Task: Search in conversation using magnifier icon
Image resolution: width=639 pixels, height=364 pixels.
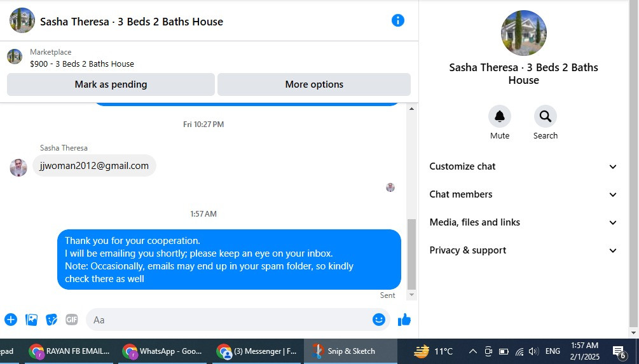Action: point(546,116)
